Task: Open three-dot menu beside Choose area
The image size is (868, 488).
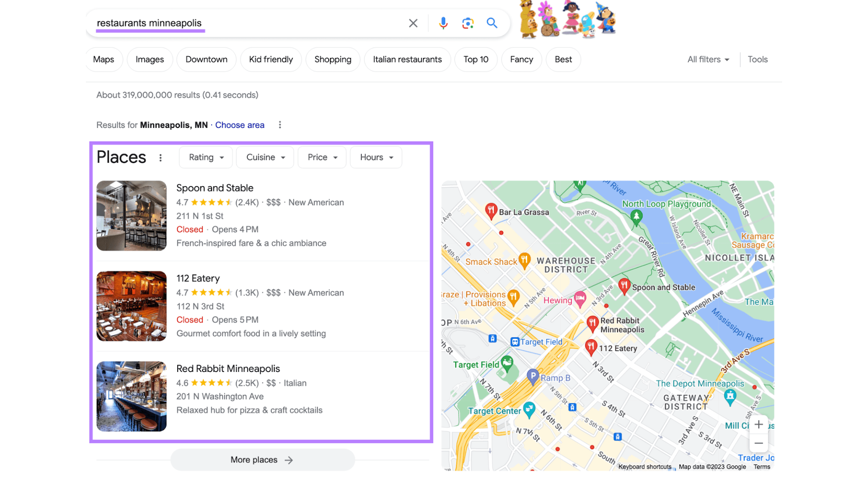Action: pos(280,125)
